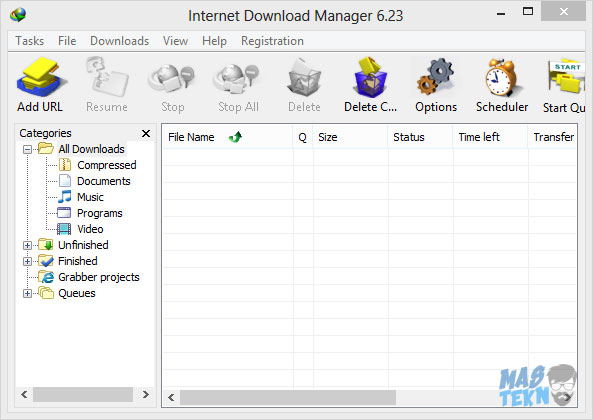Select the Unfinished label in tree

click(x=83, y=245)
